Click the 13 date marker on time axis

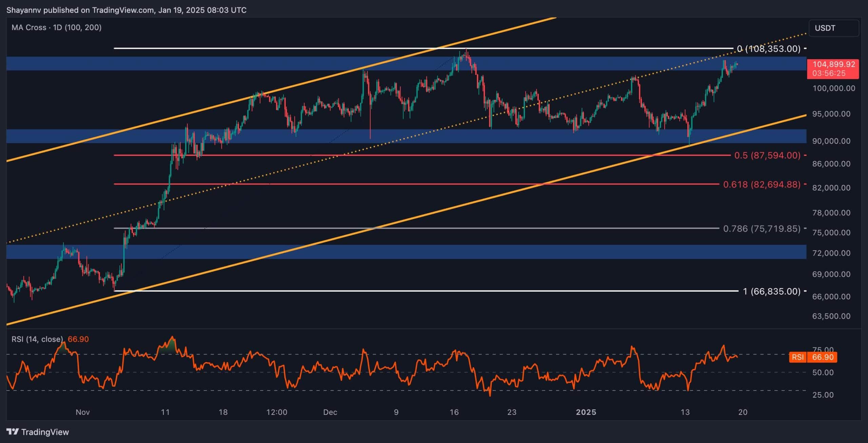tap(685, 412)
